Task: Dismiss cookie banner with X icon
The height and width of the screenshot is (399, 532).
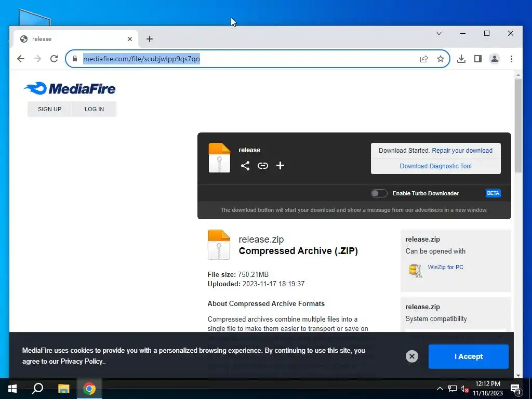Action: pos(412,356)
